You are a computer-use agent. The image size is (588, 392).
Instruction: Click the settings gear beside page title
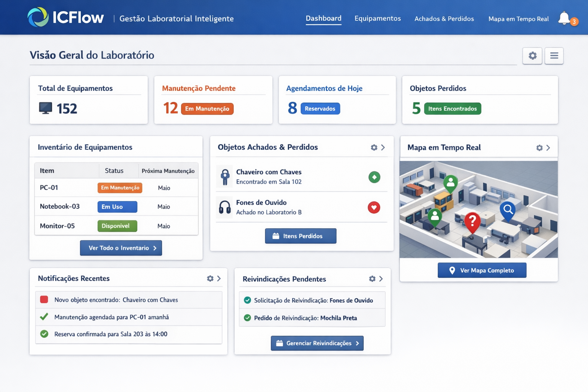point(532,56)
